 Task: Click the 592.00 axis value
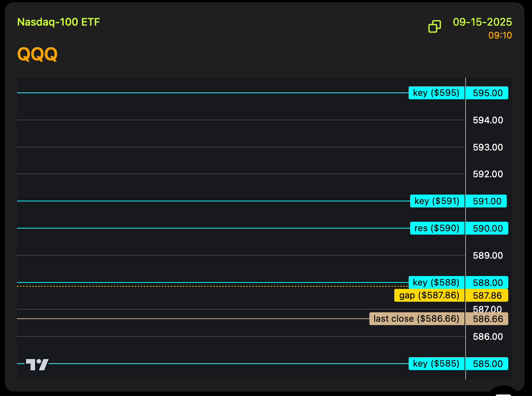[x=488, y=174]
